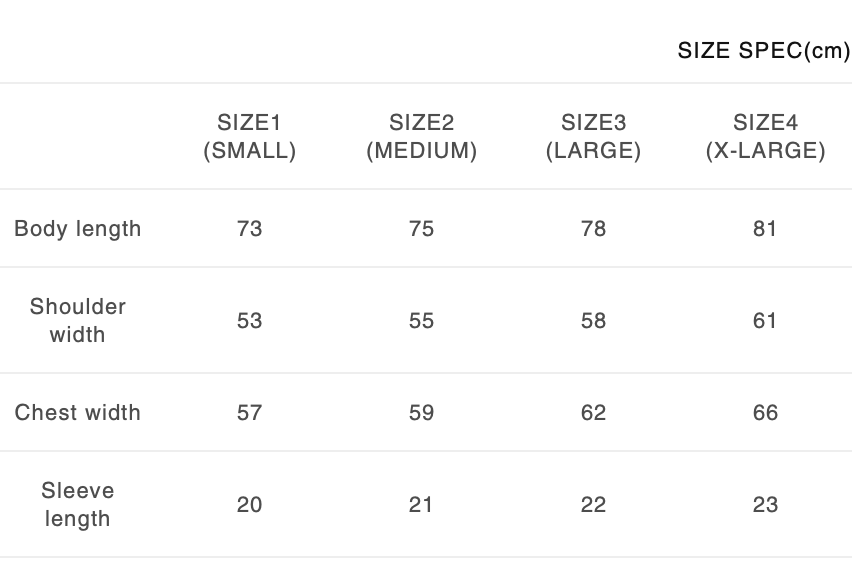The height and width of the screenshot is (564, 862).
Task: Click body length value 78 for large
Action: tap(593, 229)
